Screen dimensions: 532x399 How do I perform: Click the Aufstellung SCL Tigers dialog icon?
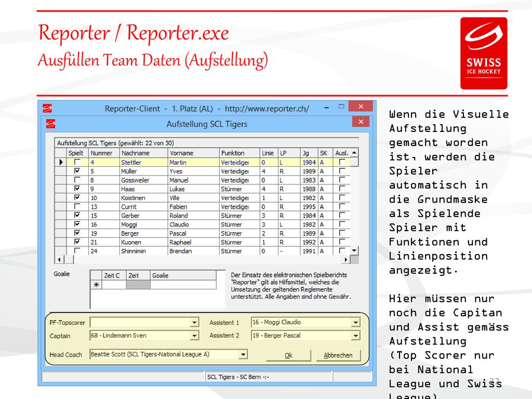50,124
